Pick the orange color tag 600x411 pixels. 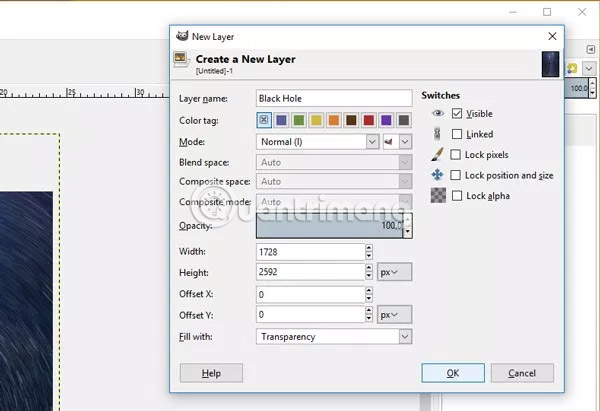(334, 120)
